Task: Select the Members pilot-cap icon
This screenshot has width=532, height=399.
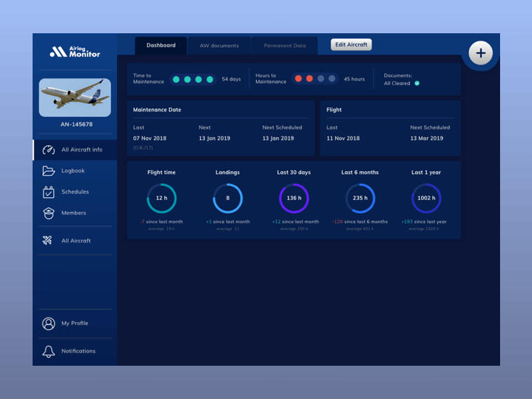Action: (47, 213)
